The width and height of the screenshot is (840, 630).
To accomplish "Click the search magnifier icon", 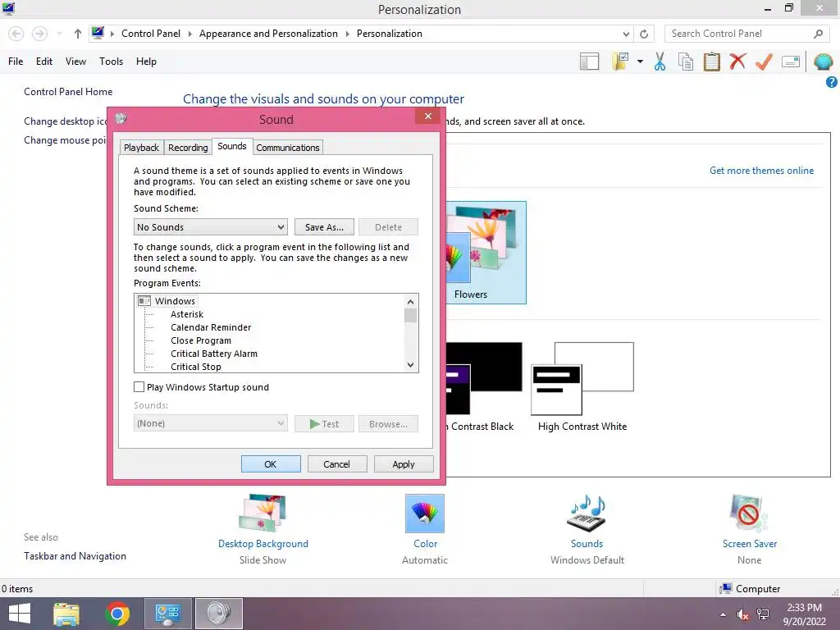I will [x=818, y=34].
